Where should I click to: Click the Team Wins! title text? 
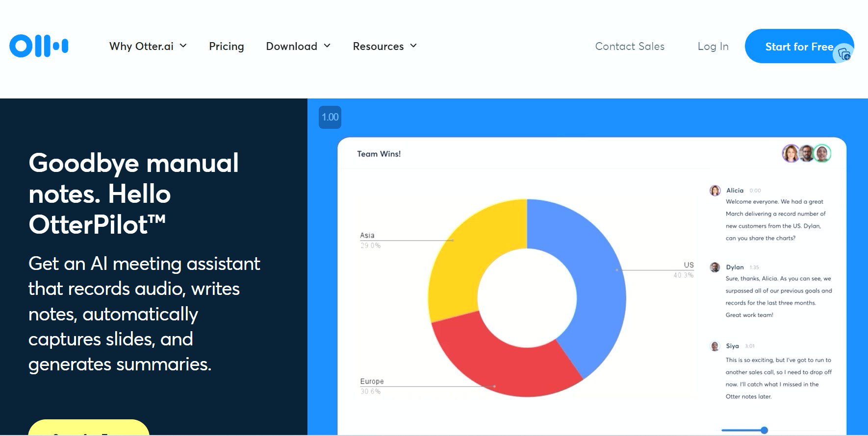tap(379, 154)
